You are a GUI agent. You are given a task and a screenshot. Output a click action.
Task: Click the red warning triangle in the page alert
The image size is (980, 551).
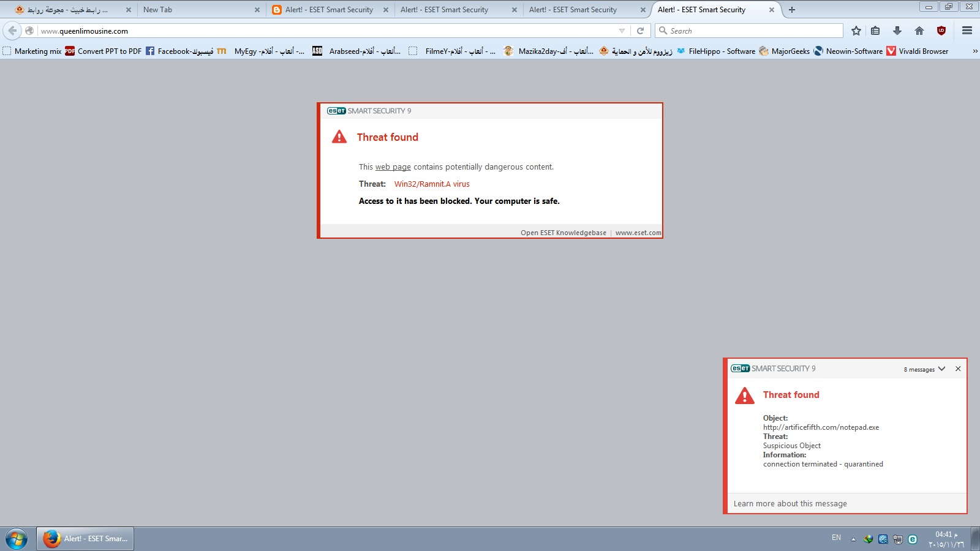coord(339,137)
